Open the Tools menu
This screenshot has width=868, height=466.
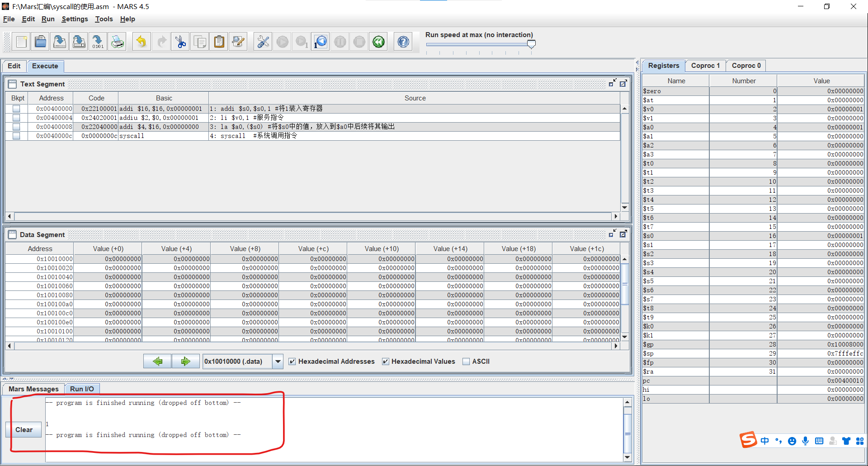click(104, 19)
